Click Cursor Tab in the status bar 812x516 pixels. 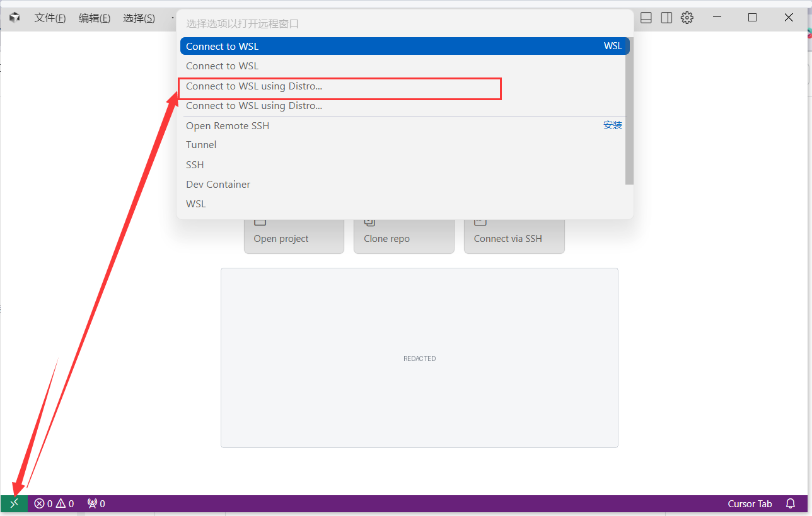tap(750, 503)
